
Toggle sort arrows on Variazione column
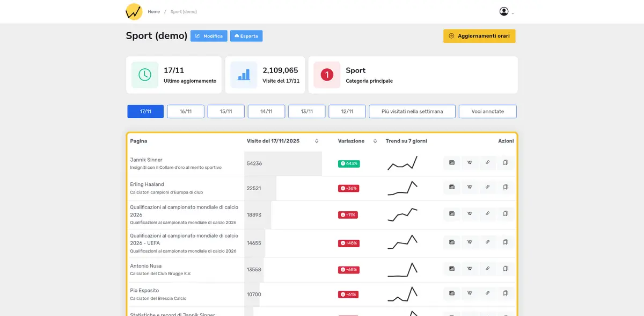click(x=375, y=141)
